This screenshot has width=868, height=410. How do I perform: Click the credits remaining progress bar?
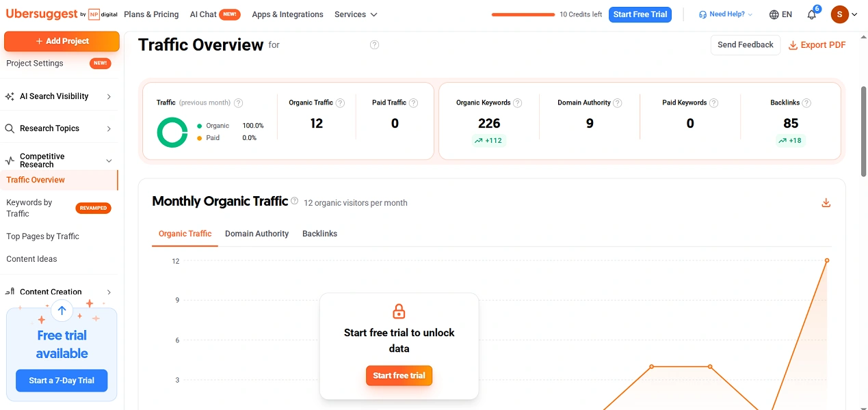(x=523, y=14)
